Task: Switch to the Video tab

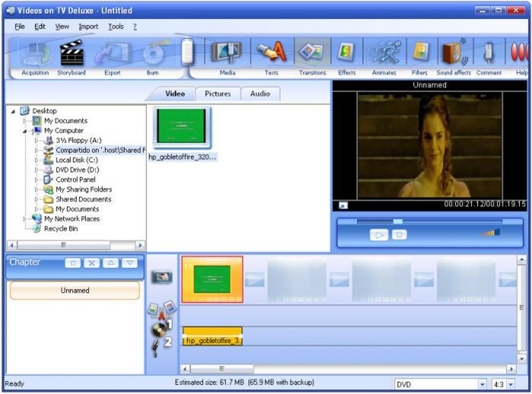Action: 175,94
